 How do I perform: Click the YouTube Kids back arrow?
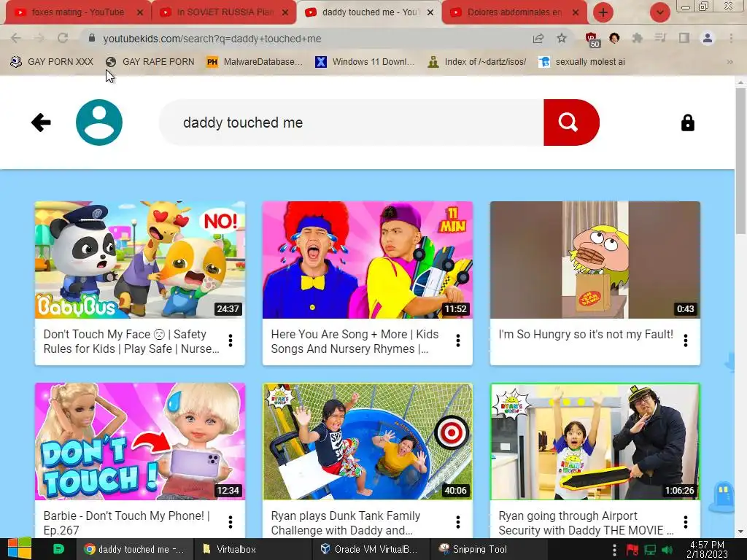[41, 122]
